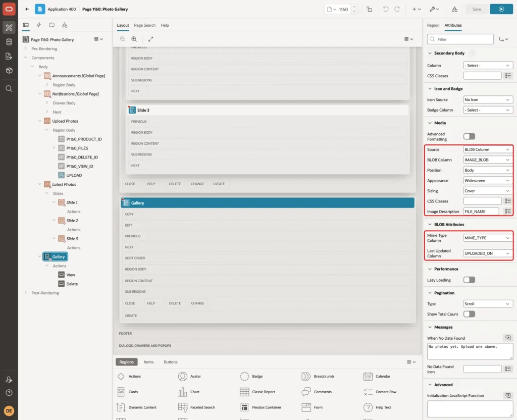Open the Gallery packaged apps icon
This screenshot has width=517, height=420.
[9, 71]
